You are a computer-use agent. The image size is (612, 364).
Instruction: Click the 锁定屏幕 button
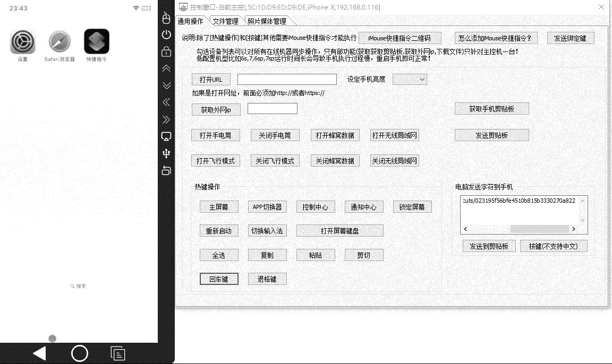coord(412,207)
